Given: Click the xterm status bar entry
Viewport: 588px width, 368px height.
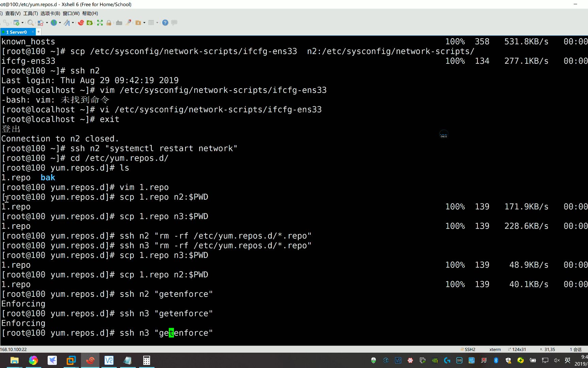Looking at the screenshot, I should tap(495, 349).
